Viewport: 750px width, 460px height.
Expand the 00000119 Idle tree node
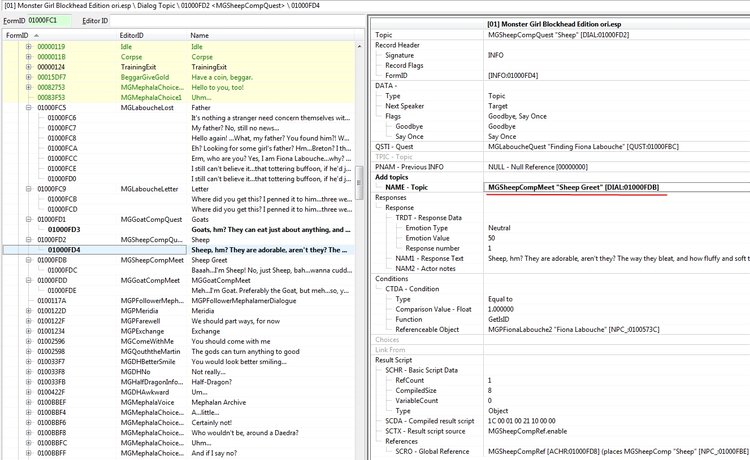point(28,47)
